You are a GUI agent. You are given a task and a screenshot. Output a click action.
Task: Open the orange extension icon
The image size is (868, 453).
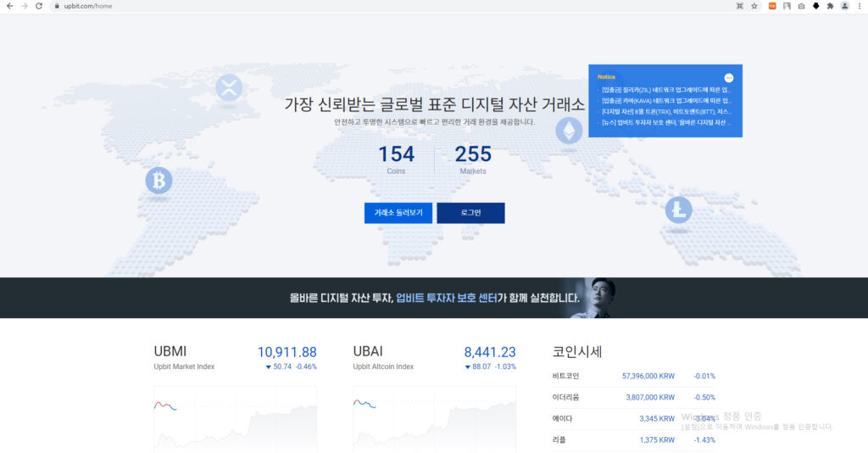(x=772, y=6)
